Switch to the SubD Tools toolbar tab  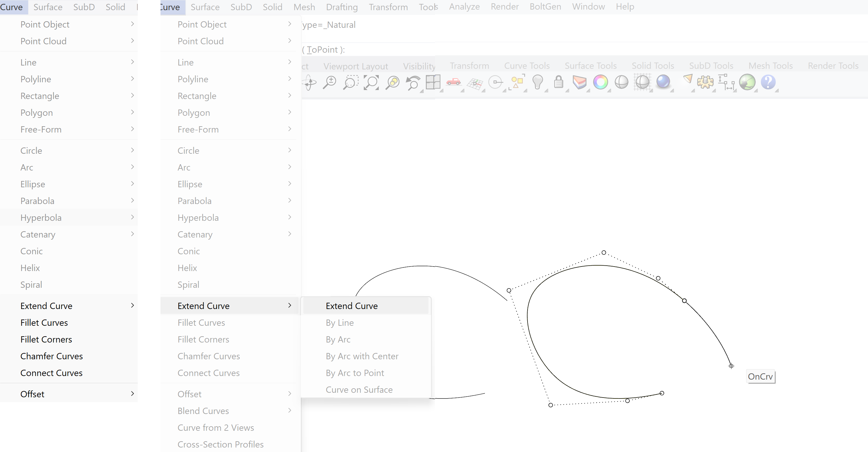pyautogui.click(x=711, y=66)
